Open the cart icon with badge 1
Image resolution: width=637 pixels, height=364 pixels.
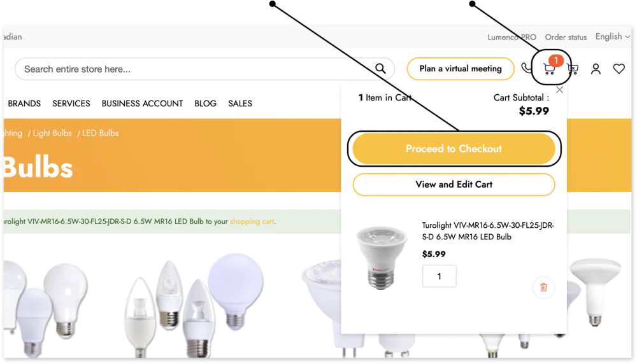coord(550,67)
